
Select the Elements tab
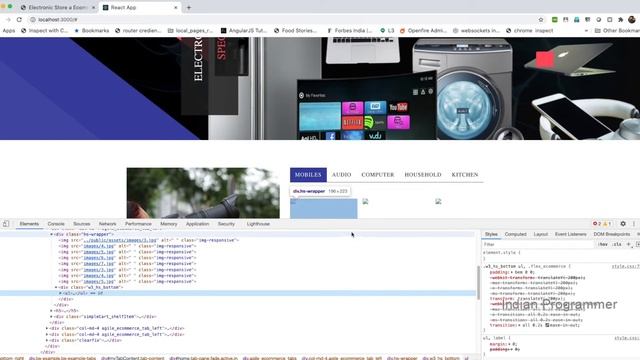click(29, 224)
